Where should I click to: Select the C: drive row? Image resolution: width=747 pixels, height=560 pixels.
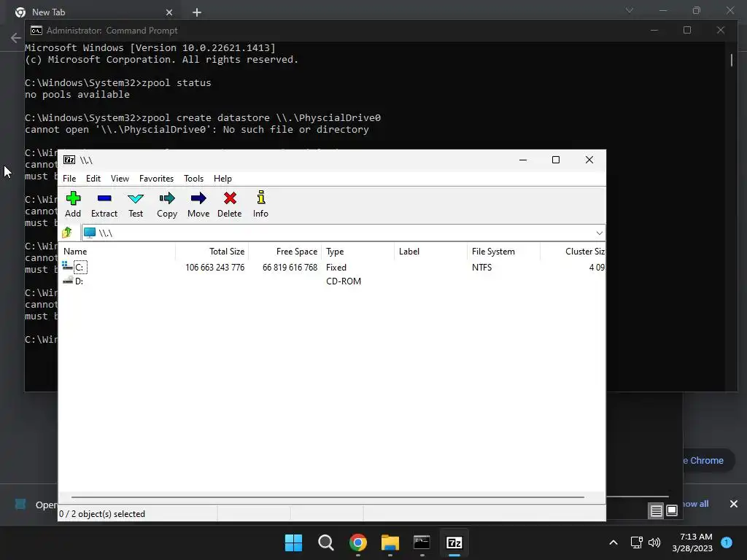(332, 268)
